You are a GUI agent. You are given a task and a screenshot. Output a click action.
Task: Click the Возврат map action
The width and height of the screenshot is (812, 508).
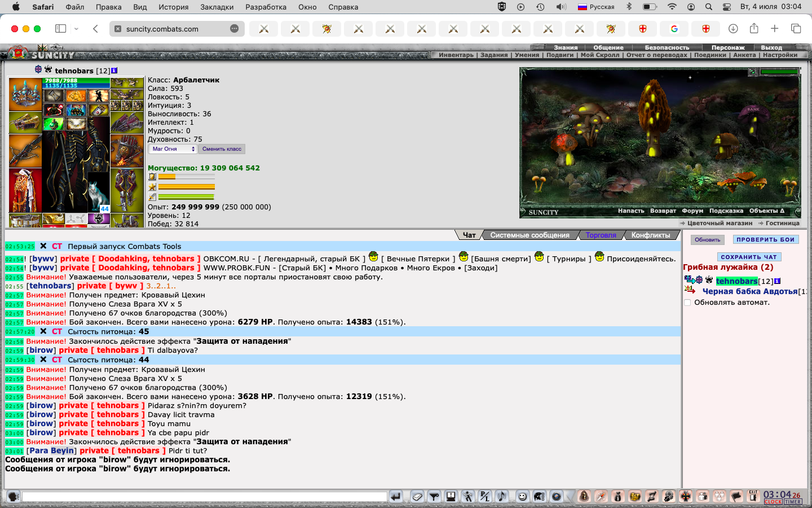click(x=663, y=211)
